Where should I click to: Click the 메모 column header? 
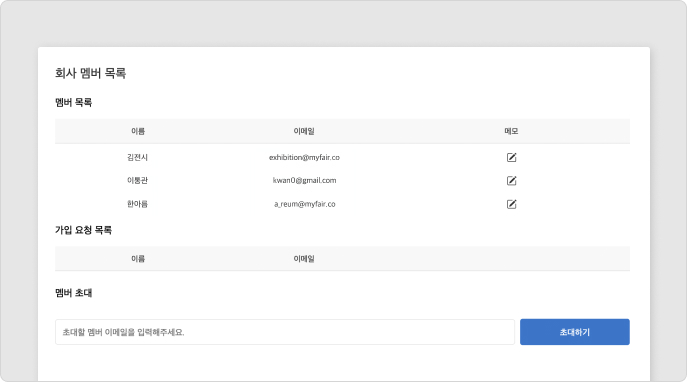[x=511, y=131]
